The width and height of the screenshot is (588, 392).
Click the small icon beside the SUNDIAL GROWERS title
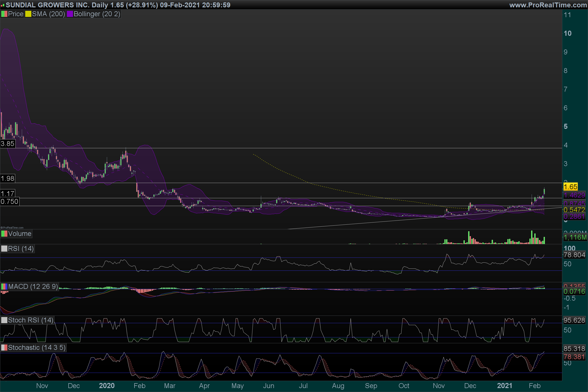tap(2, 5)
